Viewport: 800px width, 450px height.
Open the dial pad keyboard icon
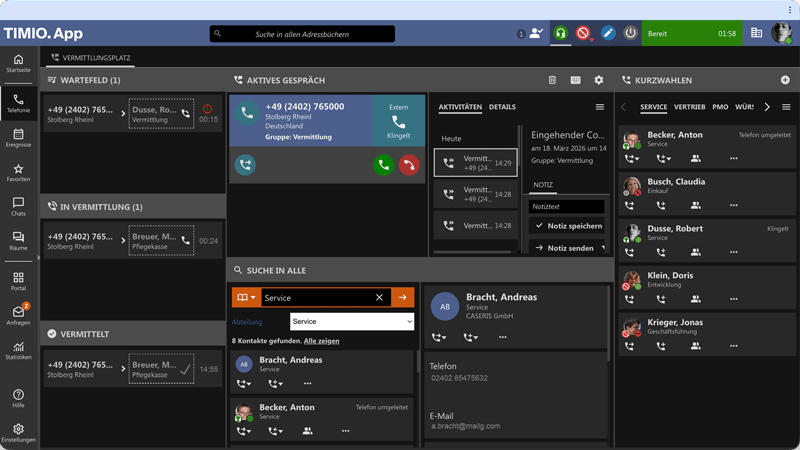[575, 80]
